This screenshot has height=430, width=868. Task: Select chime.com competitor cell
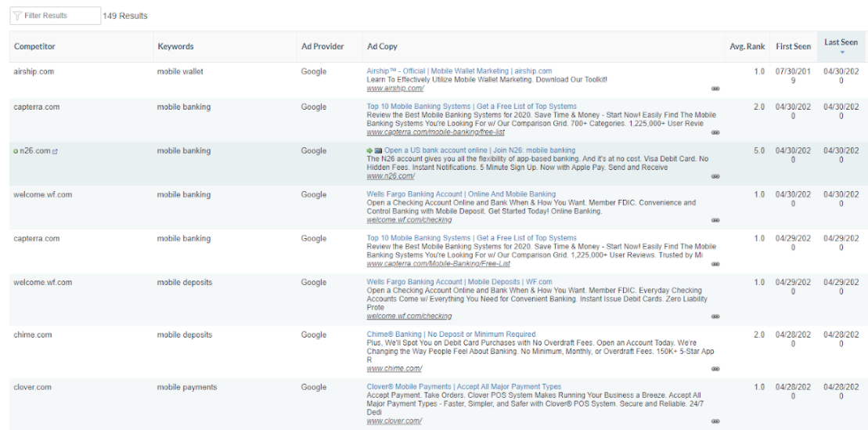(33, 334)
